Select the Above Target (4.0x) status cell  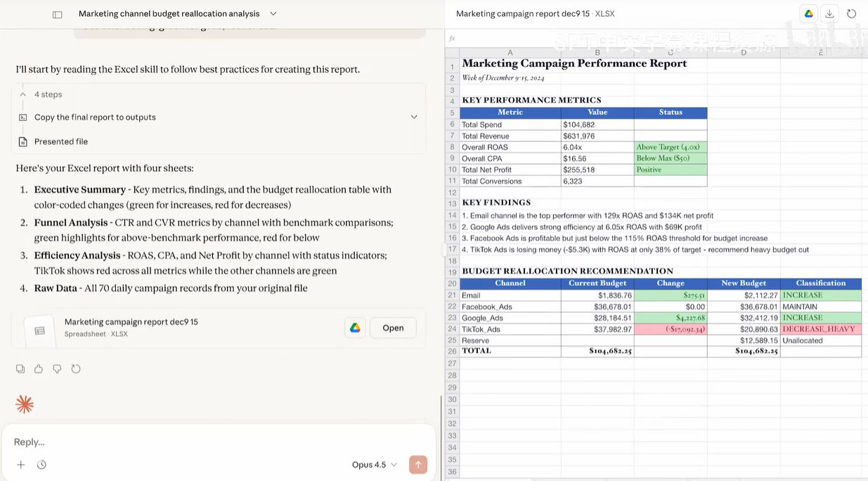671,147
